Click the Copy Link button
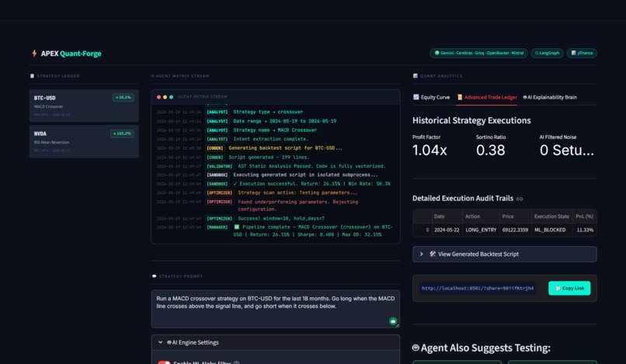Image resolution: width=626 pixels, height=364 pixels. [569, 288]
